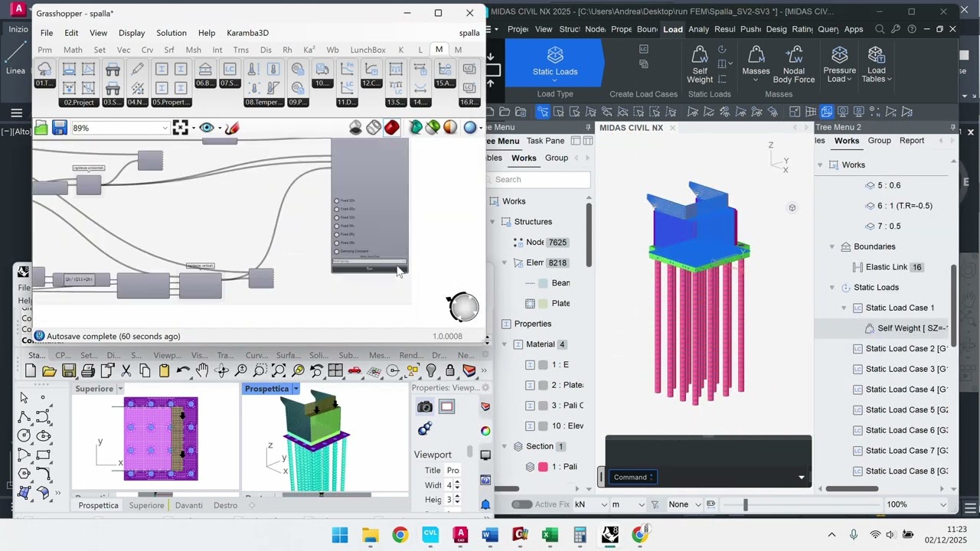Switch to LunchBox component tab
980x551 pixels.
pyautogui.click(x=367, y=50)
